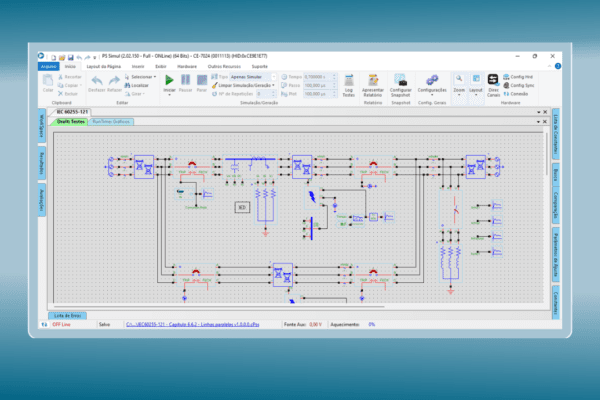This screenshot has height=400, width=600.
Task: Open the Arquivo file menu
Action: (49, 67)
